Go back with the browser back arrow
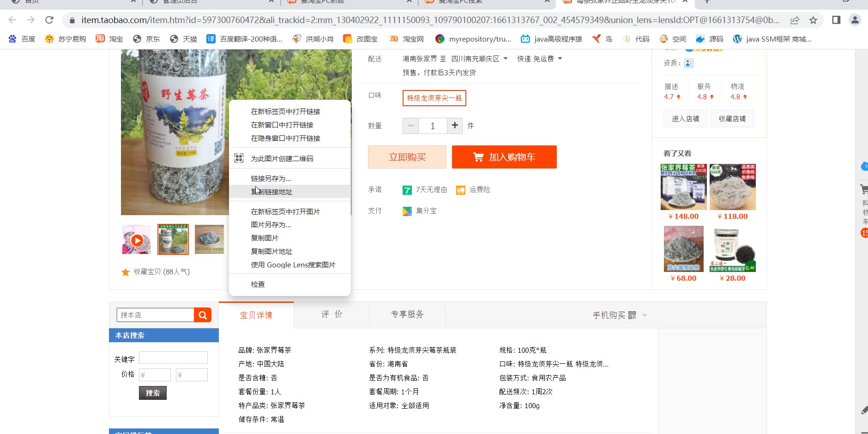Viewport: 868px width, 434px height. point(12,20)
